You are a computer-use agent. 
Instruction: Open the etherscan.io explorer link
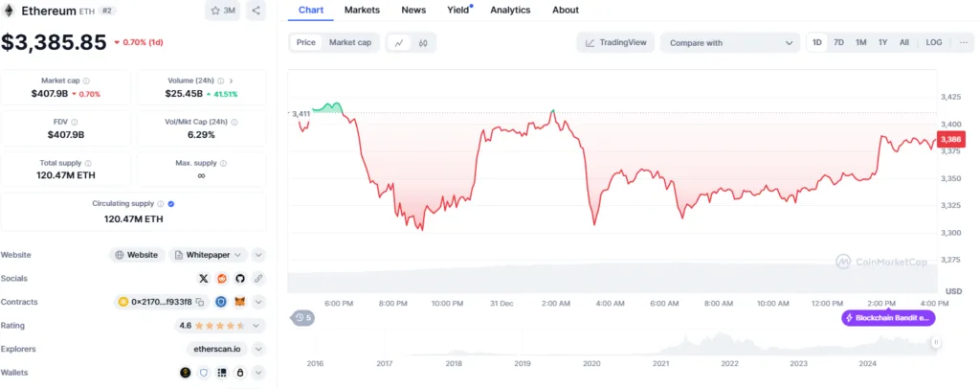[217, 349]
